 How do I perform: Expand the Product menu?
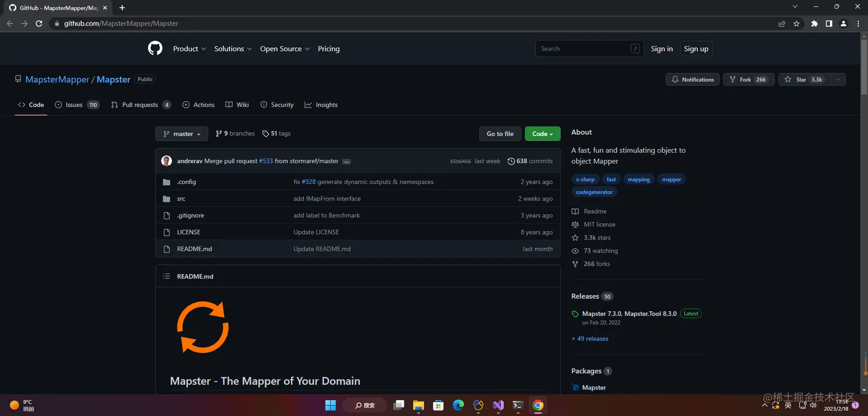point(189,49)
